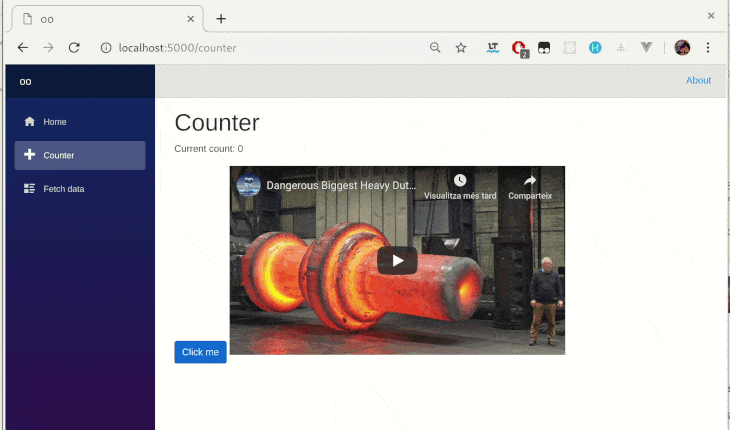Navigate to Home in the sidebar

point(80,122)
